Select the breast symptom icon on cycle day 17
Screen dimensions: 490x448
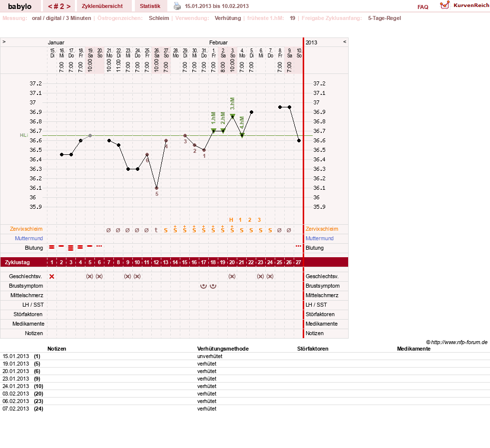click(203, 286)
